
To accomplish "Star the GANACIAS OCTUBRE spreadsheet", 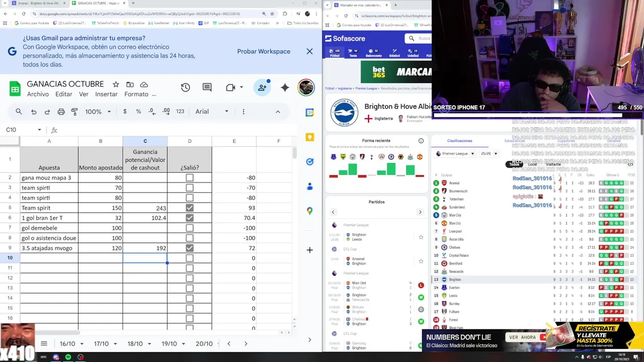I will click(116, 84).
